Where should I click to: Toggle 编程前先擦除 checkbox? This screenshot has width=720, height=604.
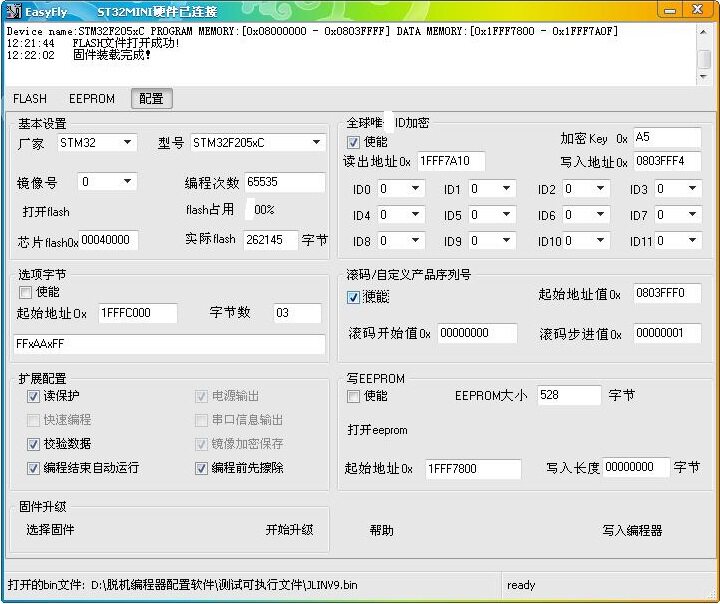201,468
